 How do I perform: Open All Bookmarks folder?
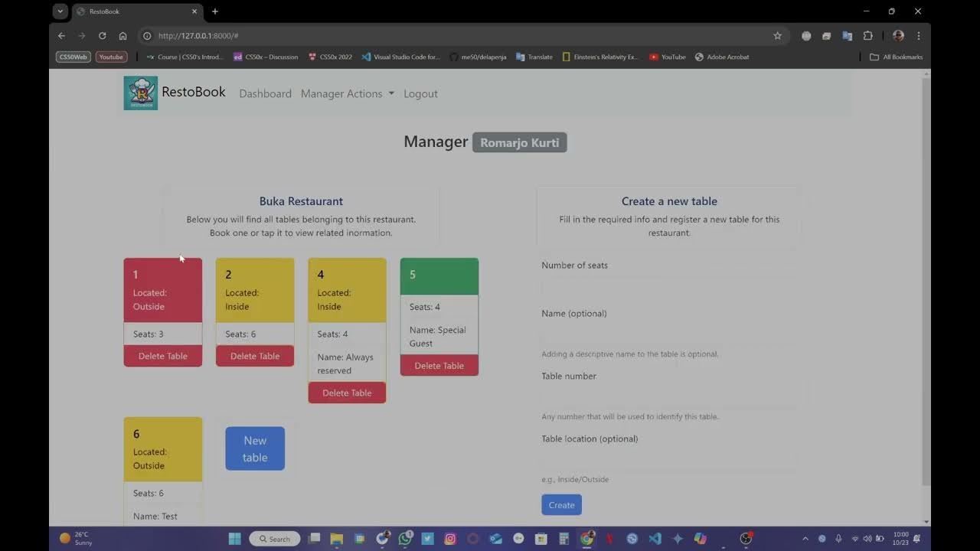[897, 57]
